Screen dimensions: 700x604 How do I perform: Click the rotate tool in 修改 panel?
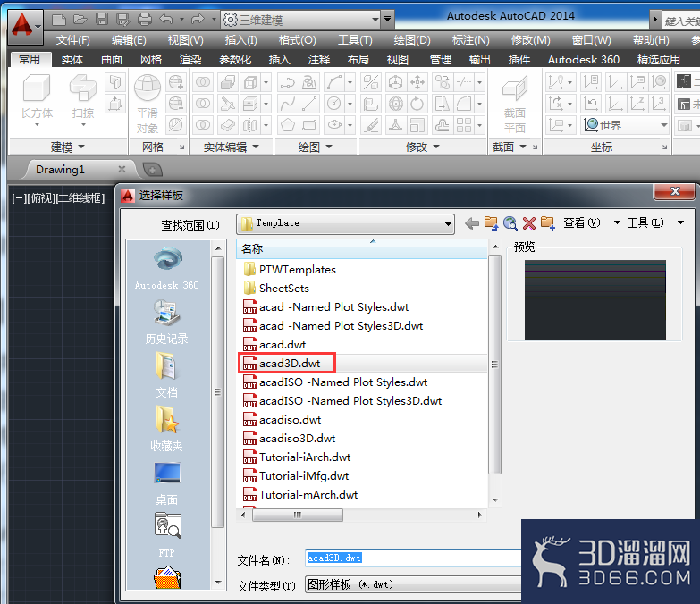(417, 104)
